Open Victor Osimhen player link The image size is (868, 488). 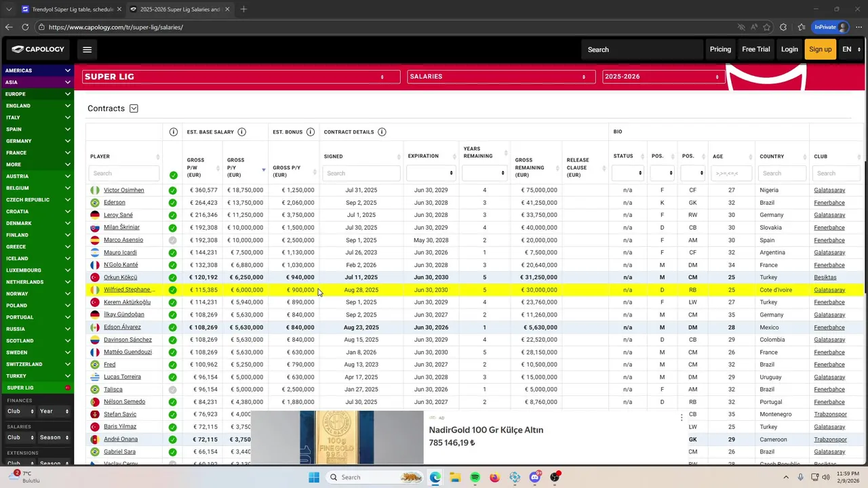click(x=123, y=190)
